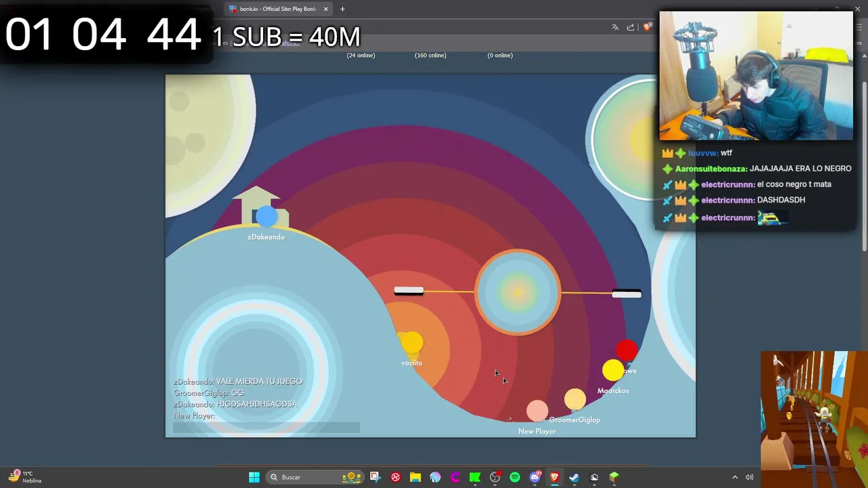Open the blue swirl app on the taskbar

pos(435,477)
